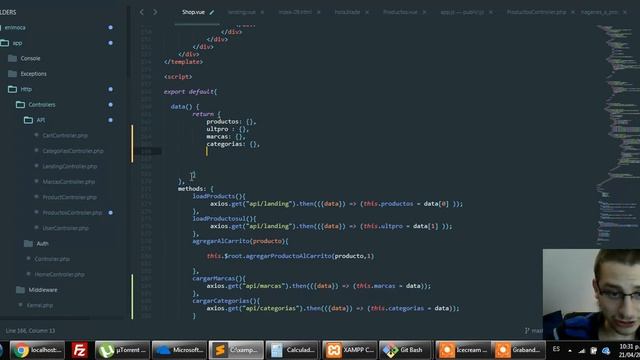Click the '</template>' closing tag

pos(183,62)
